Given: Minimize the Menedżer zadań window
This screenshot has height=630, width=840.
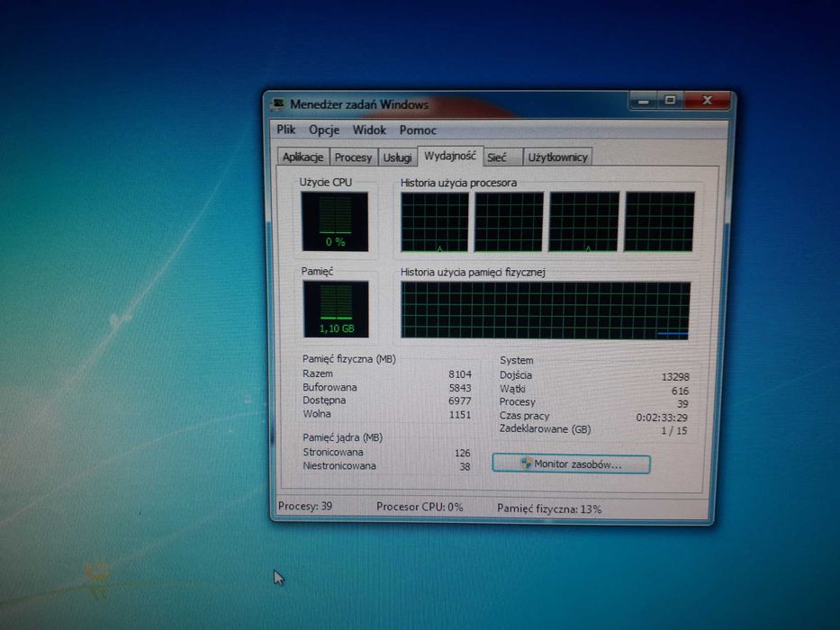Looking at the screenshot, I should pyautogui.click(x=644, y=101).
